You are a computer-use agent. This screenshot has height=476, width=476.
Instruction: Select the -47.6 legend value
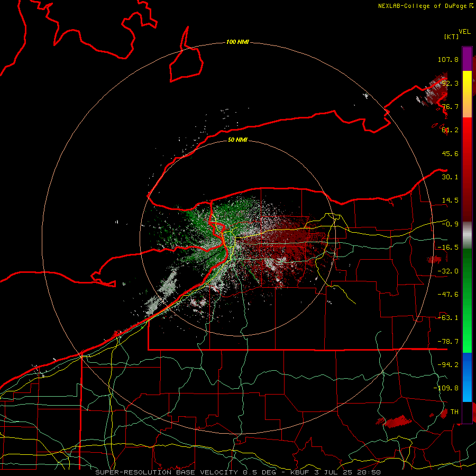[x=448, y=295]
